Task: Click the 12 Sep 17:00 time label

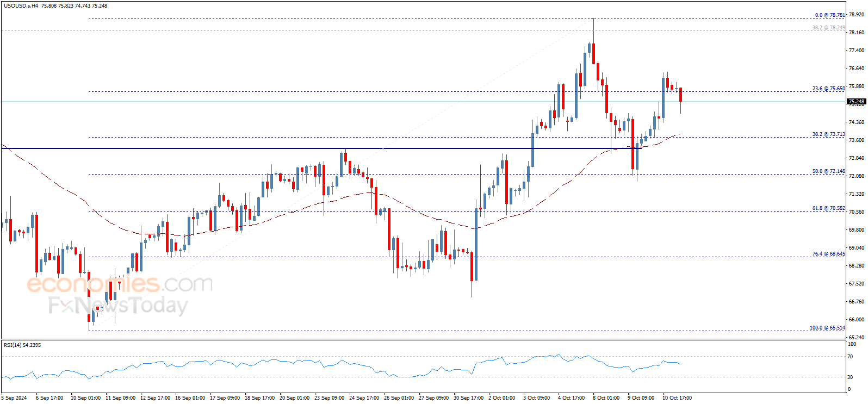Action: tap(155, 398)
